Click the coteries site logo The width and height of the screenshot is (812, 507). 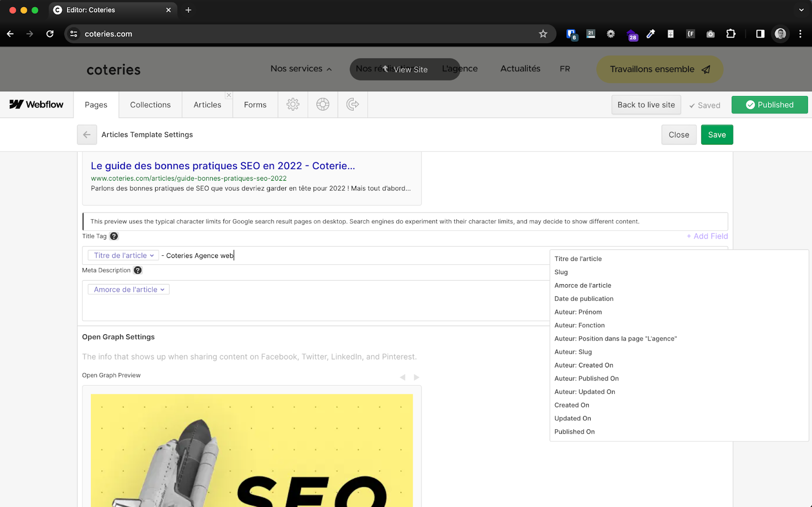(x=114, y=70)
